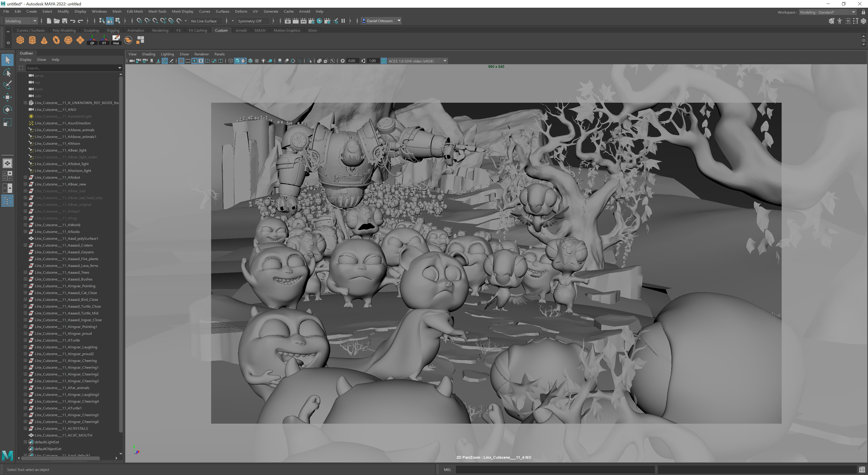Toggle the color management ON button
The height and width of the screenshot is (475, 868).
pos(383,61)
